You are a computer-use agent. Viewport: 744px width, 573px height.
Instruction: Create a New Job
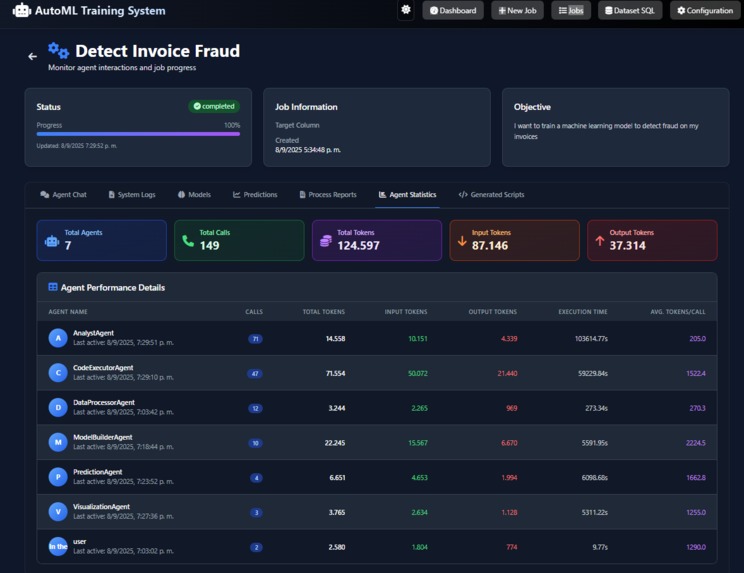click(x=517, y=10)
